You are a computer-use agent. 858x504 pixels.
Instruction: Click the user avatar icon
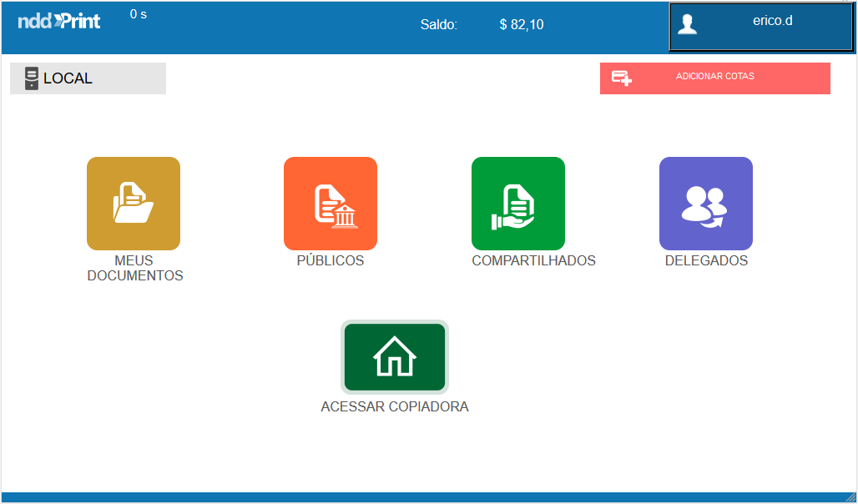pyautogui.click(x=688, y=25)
